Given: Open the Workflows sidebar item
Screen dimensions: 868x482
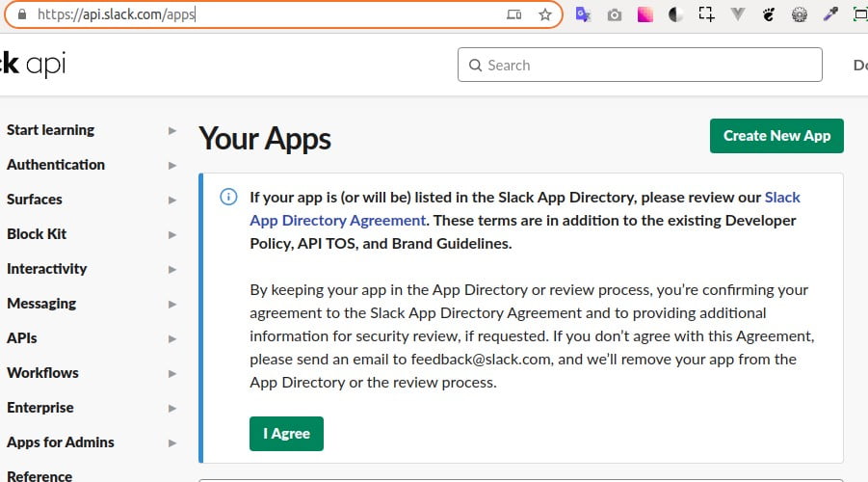Looking at the screenshot, I should (42, 373).
